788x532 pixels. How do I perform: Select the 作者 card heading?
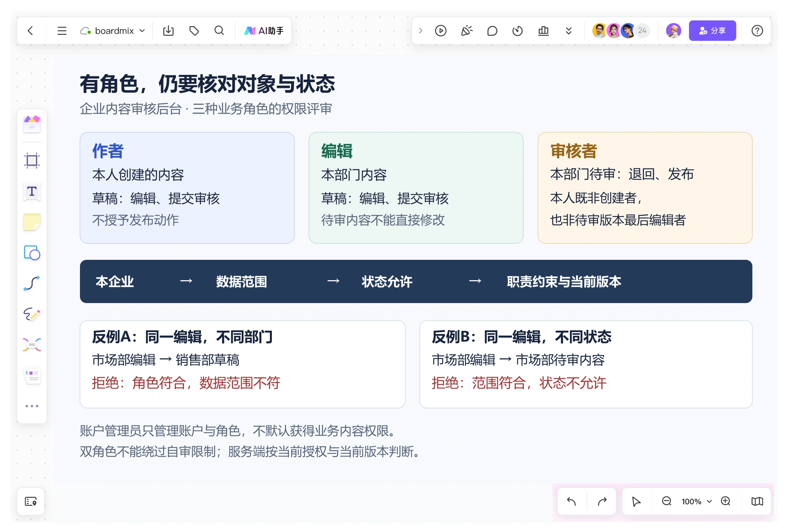point(108,151)
